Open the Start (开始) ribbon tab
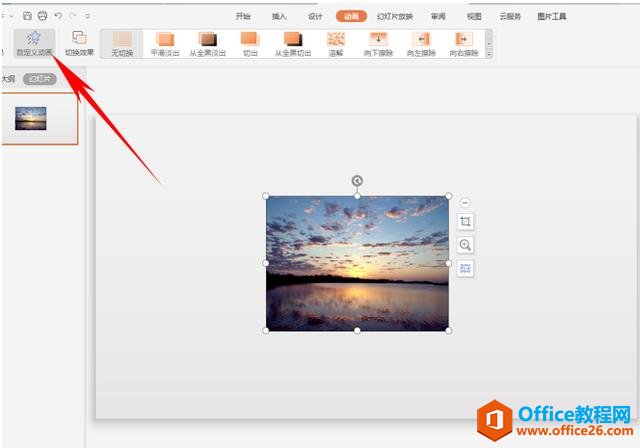640x448 pixels. point(243,16)
